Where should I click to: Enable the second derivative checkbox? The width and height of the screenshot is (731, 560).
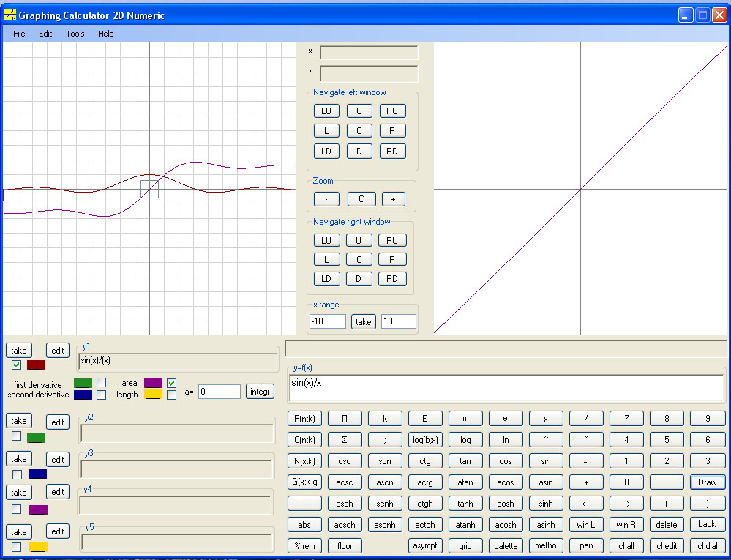[x=101, y=395]
